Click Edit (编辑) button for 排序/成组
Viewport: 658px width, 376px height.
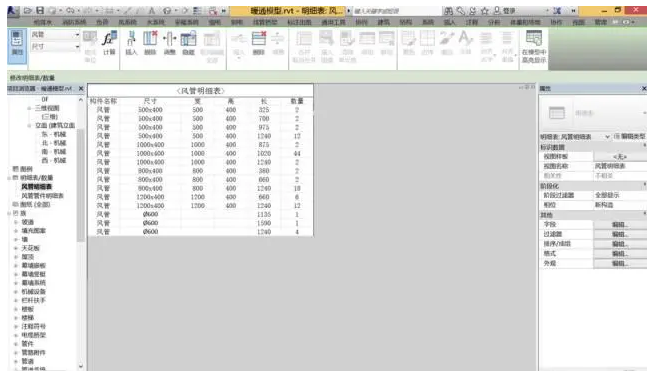(x=620, y=244)
